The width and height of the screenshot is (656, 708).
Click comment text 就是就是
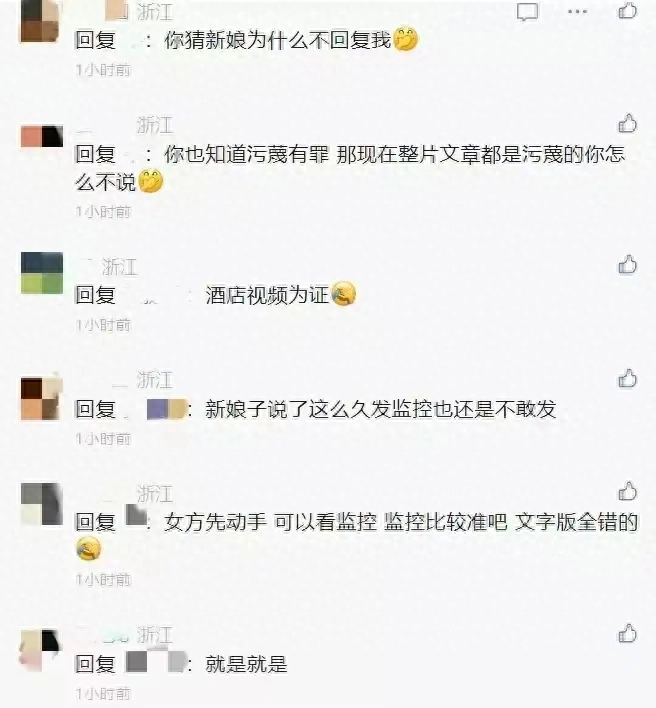click(246, 664)
